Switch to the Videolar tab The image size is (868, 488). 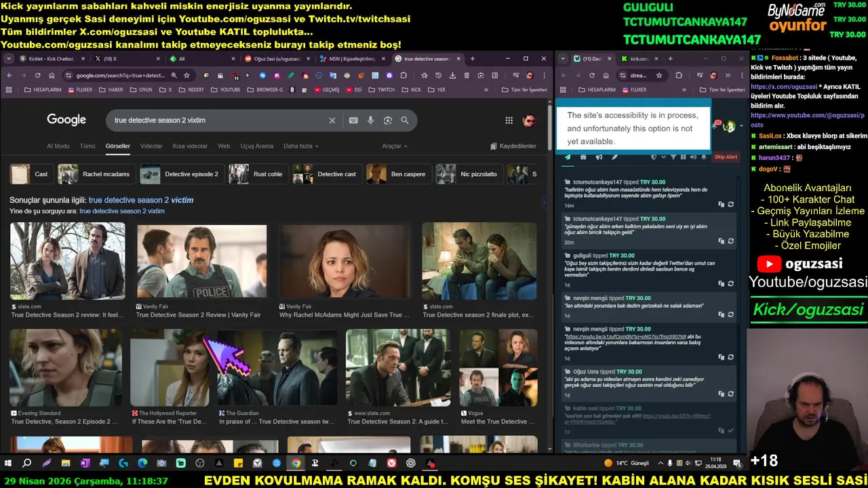(x=151, y=146)
